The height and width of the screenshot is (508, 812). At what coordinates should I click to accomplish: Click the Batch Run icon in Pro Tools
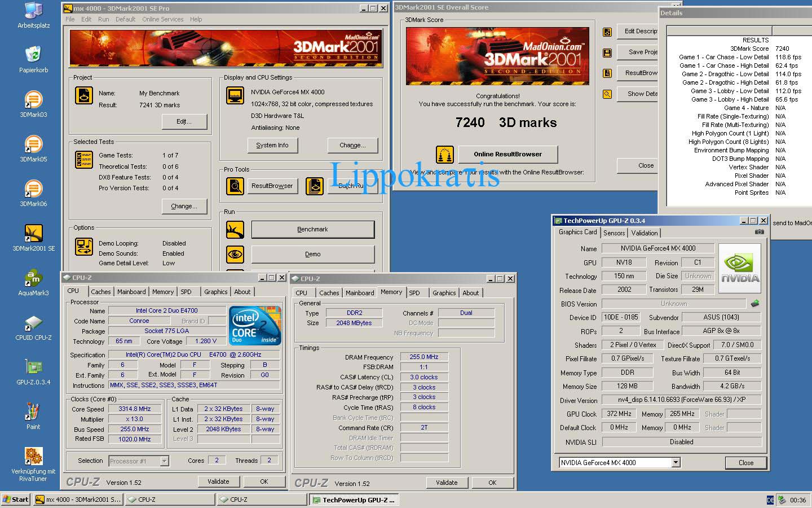315,186
